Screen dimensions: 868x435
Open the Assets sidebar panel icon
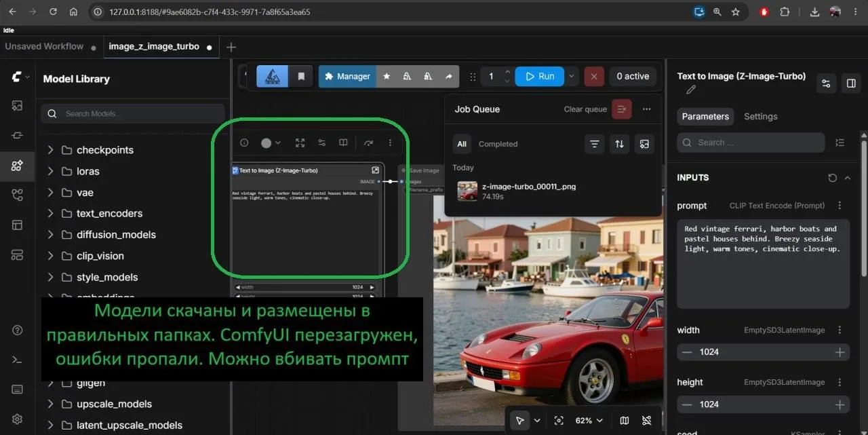pyautogui.click(x=17, y=105)
